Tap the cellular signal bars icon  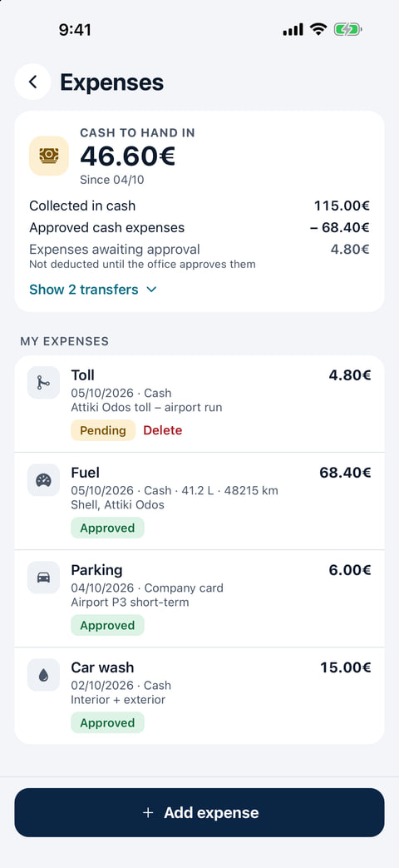click(x=293, y=30)
